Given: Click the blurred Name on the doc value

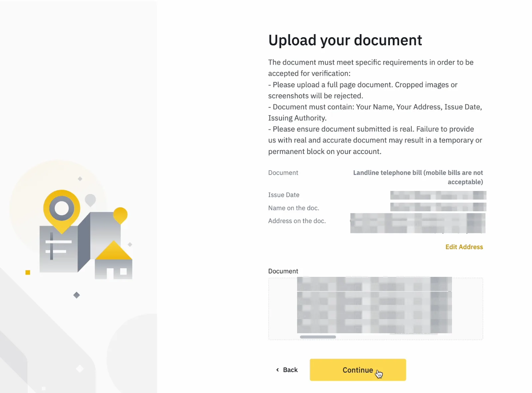Looking at the screenshot, I should point(438,207).
